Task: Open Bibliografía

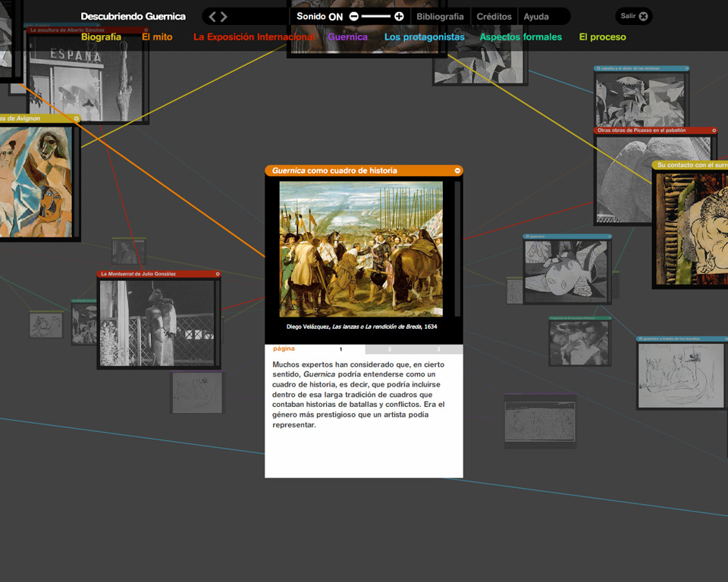Action: point(440,16)
